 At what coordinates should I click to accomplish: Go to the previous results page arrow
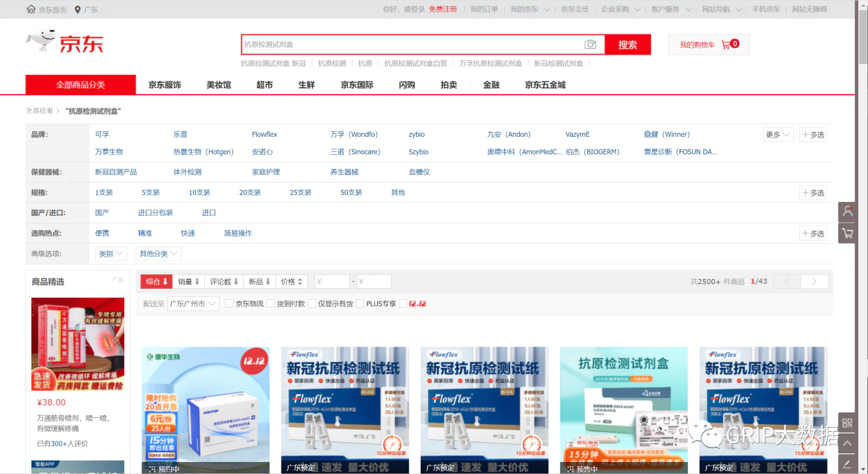coord(787,282)
